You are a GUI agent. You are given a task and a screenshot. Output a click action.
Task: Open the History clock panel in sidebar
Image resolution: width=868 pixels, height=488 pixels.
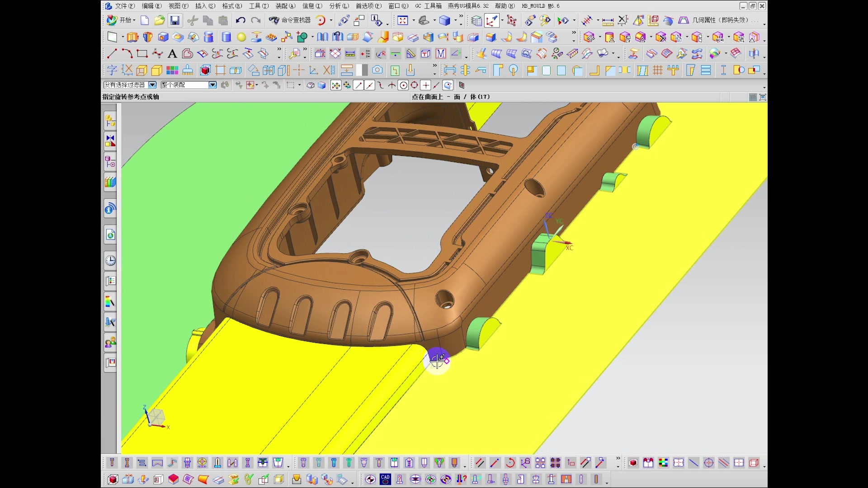click(x=110, y=260)
